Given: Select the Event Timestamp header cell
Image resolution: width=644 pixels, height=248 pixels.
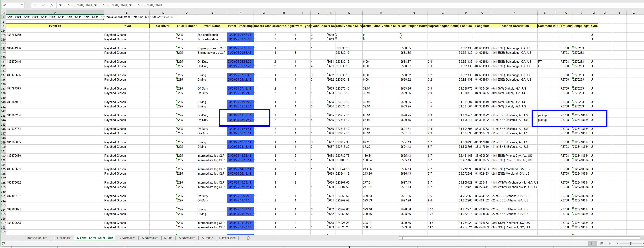Looking at the screenshot, I should coord(240,26).
